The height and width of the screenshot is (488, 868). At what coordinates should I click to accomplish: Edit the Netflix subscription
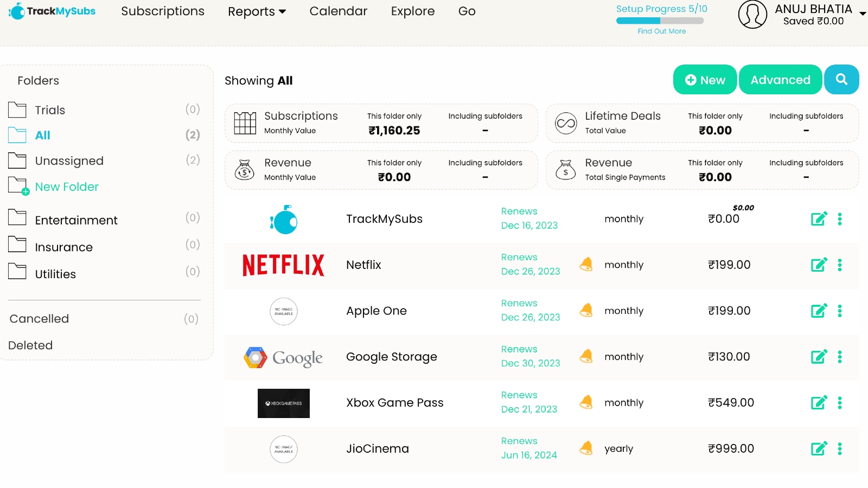tap(819, 265)
